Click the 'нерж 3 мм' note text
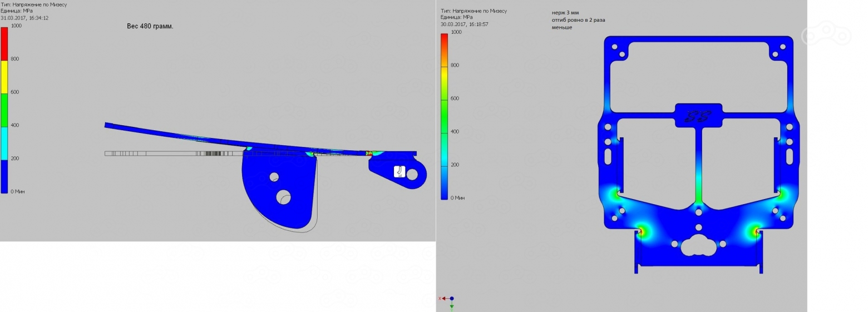The height and width of the screenshot is (312, 868). 565,13
